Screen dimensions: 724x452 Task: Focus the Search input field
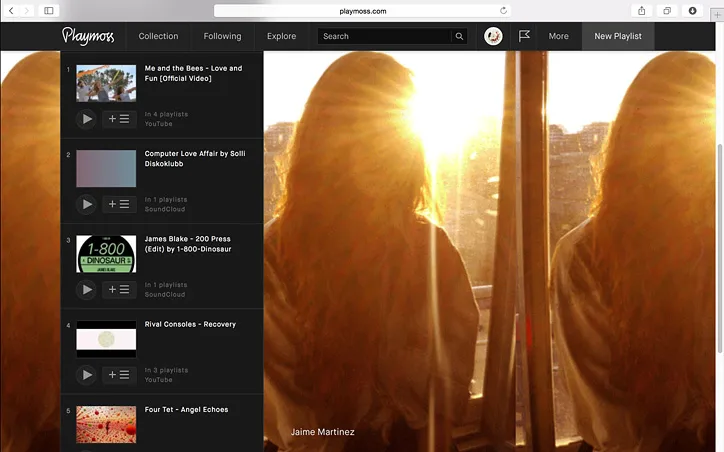coord(384,36)
